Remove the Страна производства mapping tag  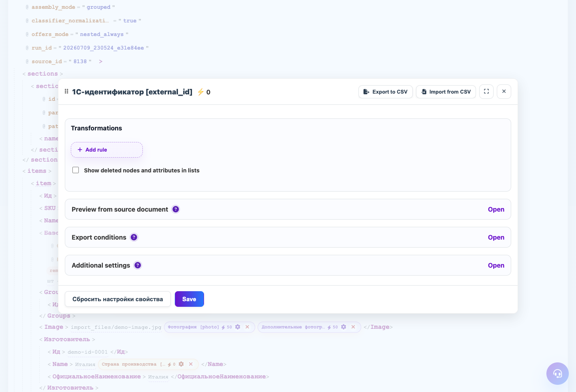coord(191,364)
